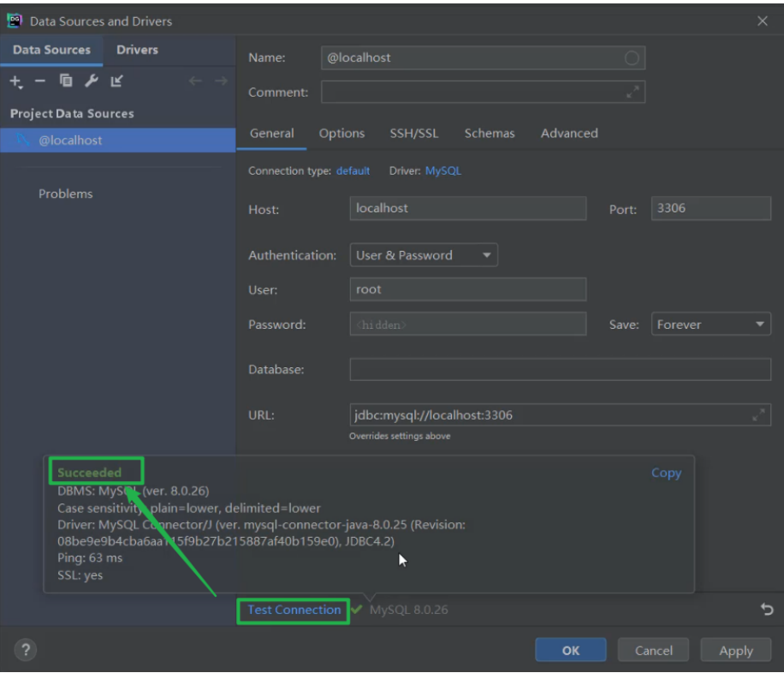Screen dimensions: 784x673
Task: Close the Data Sources and Drivers dialog
Action: pyautogui.click(x=762, y=21)
